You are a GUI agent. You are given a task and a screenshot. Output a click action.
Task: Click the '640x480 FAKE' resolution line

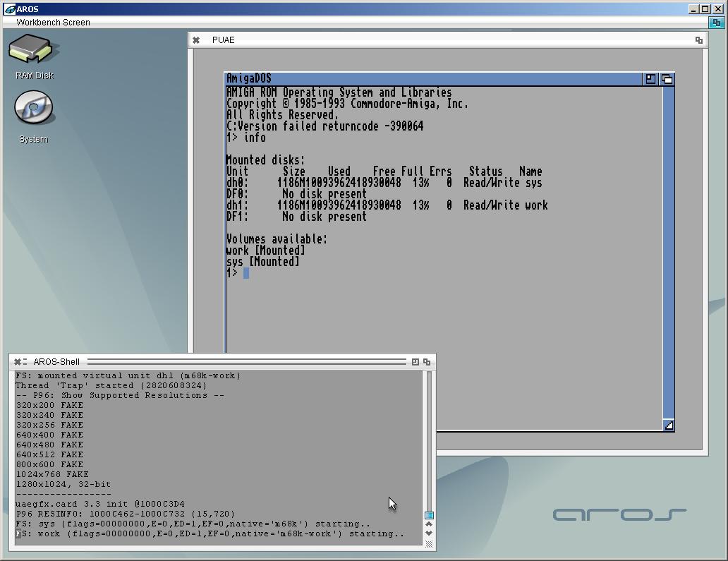(x=49, y=445)
